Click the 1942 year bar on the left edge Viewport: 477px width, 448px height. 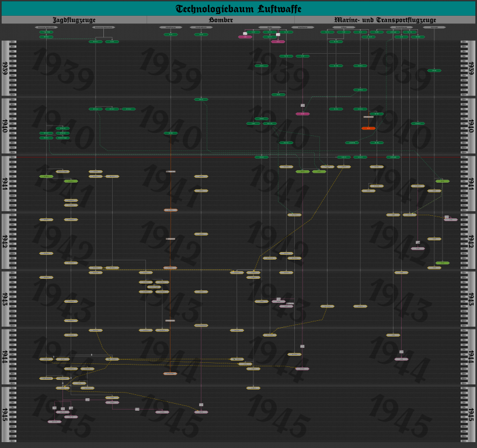(5, 242)
